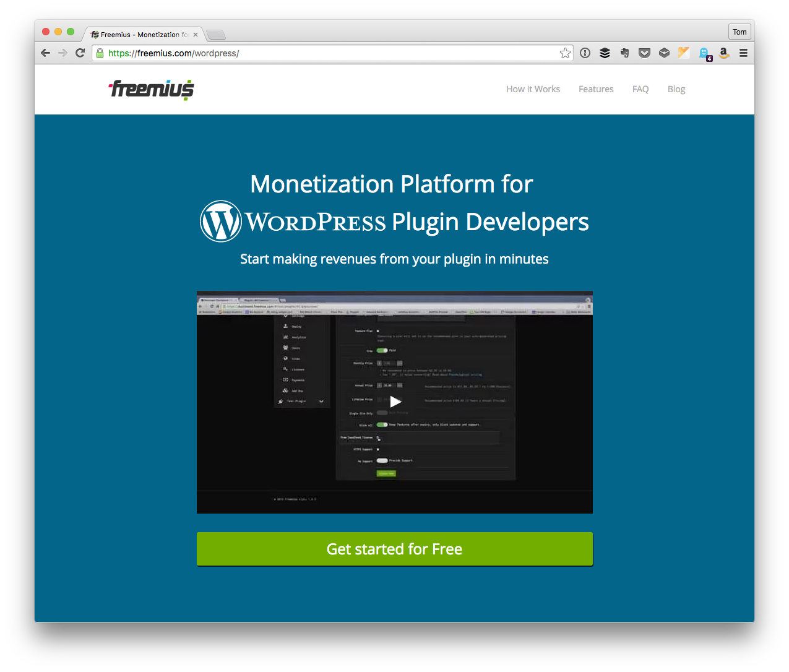Toggle the Free/Paid switch in the dashboard preview

pyautogui.click(x=382, y=350)
